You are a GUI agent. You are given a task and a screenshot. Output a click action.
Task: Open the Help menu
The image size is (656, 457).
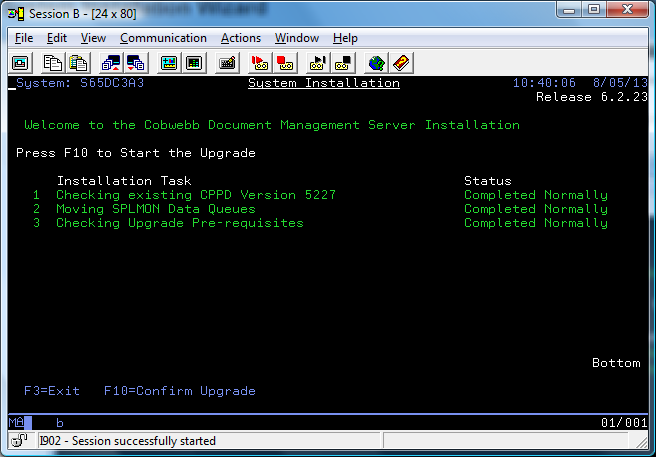click(x=345, y=38)
